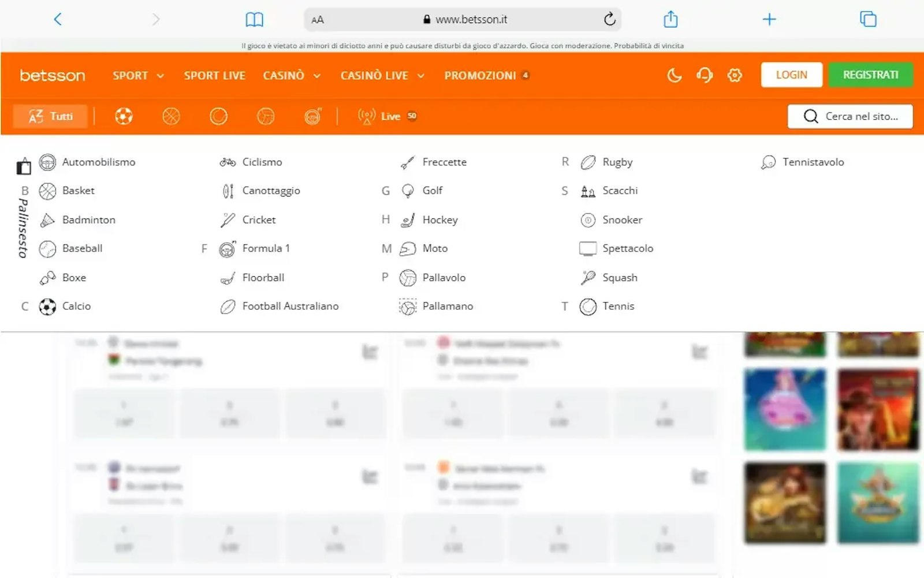Expand the Casinò dropdown menu
Viewport: 924px width, 578px height.
(291, 76)
